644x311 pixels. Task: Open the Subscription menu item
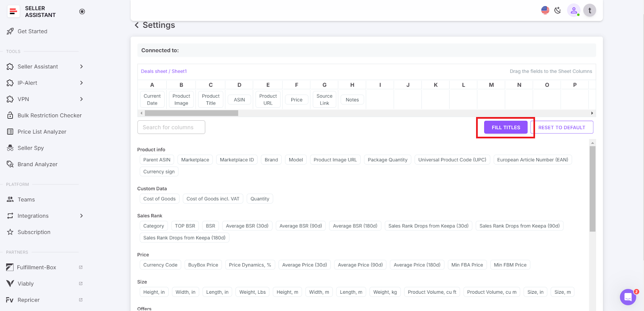pyautogui.click(x=34, y=232)
